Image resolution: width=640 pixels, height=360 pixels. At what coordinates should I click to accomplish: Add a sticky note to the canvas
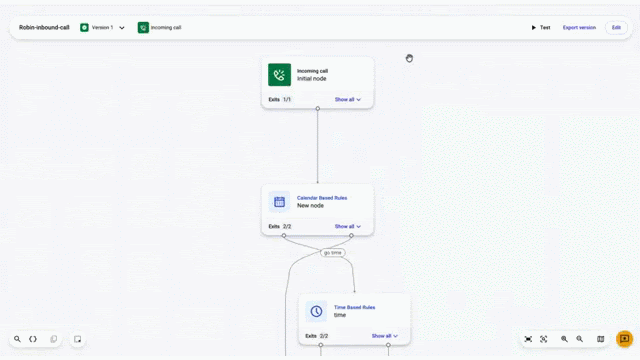point(78,339)
